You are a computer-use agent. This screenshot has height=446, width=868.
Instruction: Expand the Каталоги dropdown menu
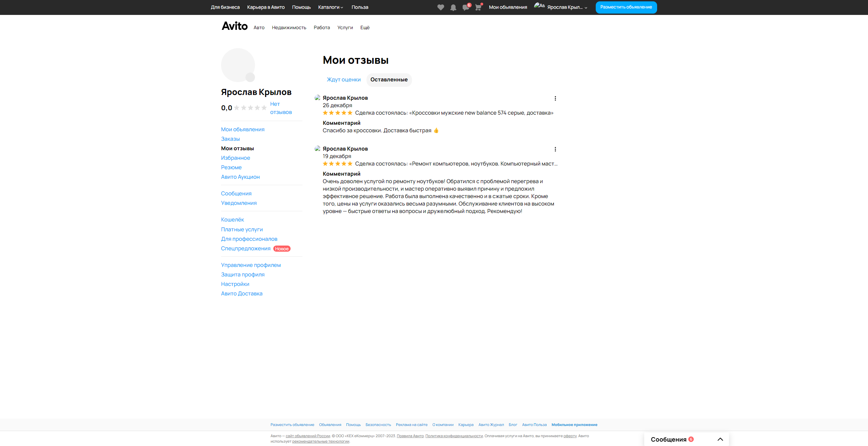pos(331,7)
